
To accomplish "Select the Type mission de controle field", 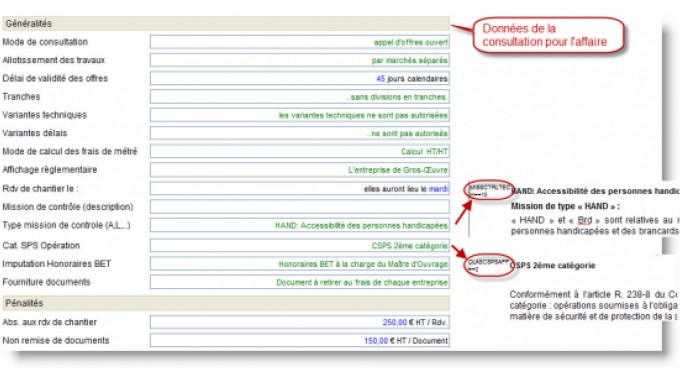I will click(300, 225).
